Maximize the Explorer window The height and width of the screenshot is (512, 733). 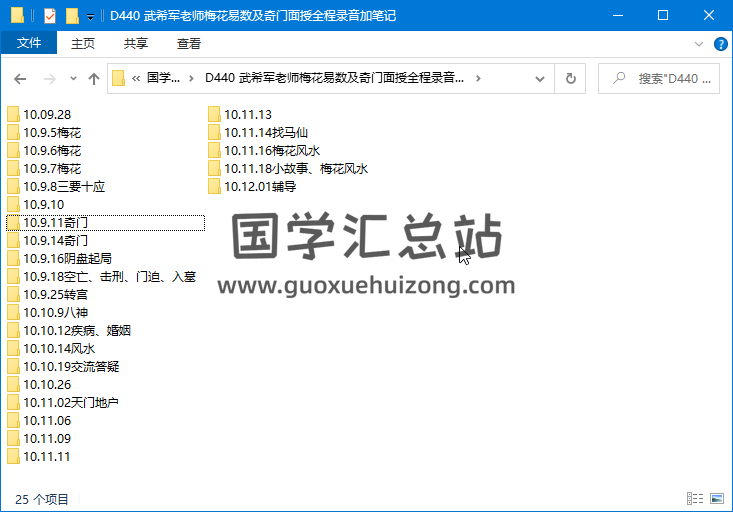tap(662, 15)
